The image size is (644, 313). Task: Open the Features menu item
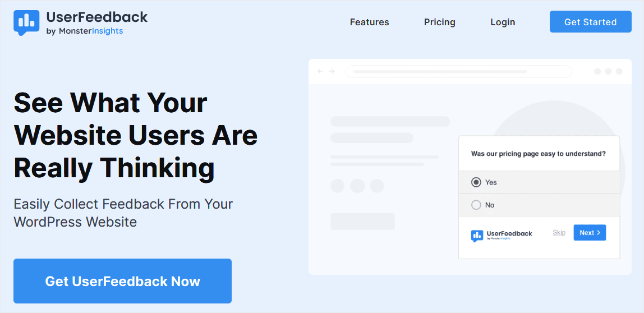[369, 22]
